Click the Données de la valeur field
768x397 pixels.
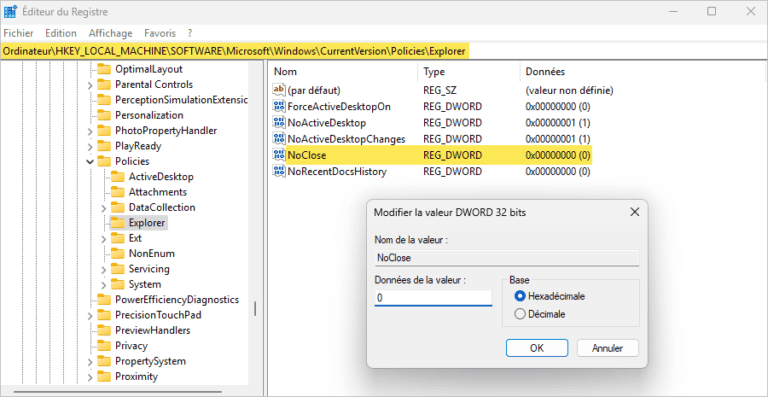[x=433, y=298]
